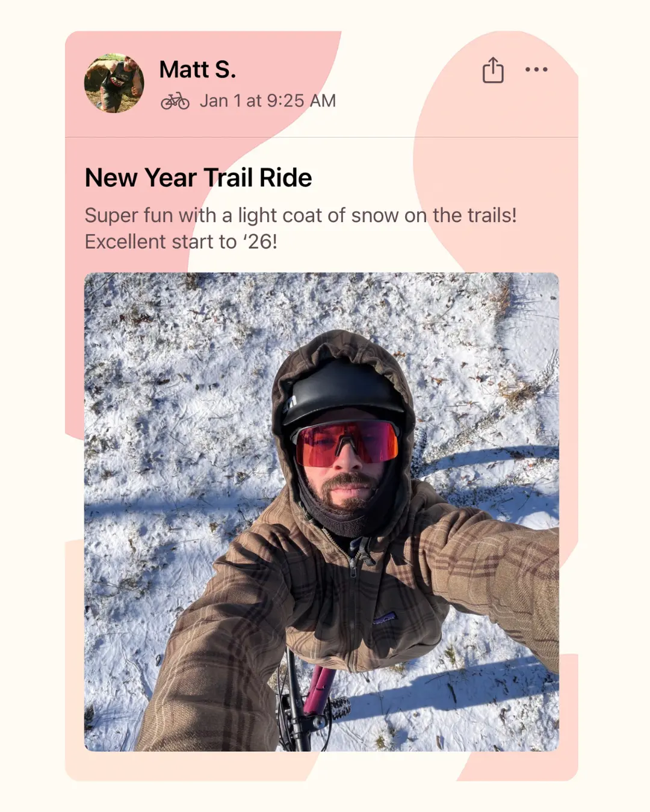Click the divider line below the header
This screenshot has width=650, height=812.
(321, 138)
